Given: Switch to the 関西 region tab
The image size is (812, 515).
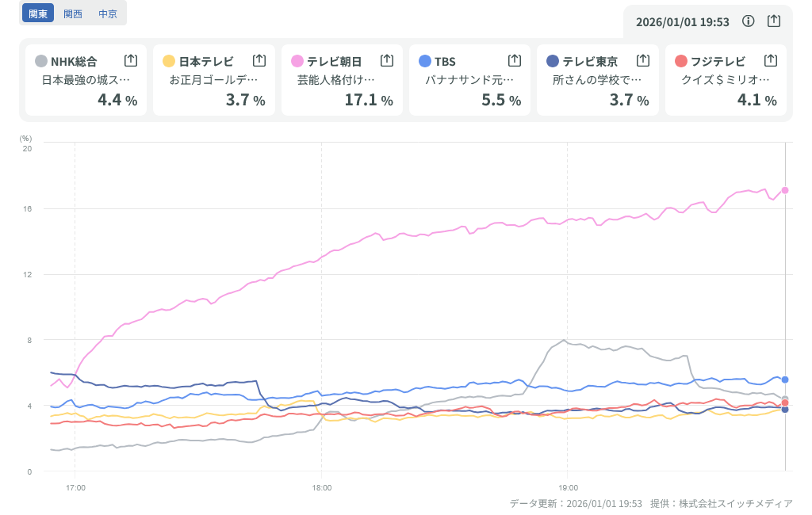Looking at the screenshot, I should pos(73,13).
